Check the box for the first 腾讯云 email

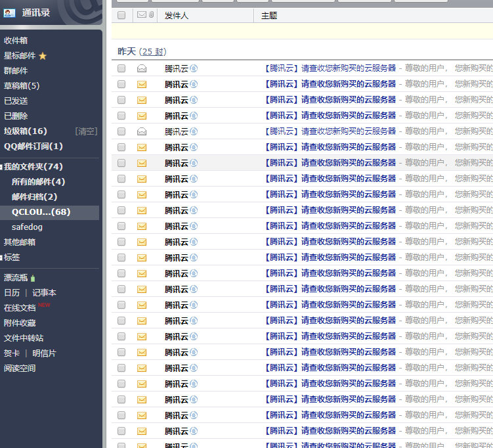tap(121, 68)
